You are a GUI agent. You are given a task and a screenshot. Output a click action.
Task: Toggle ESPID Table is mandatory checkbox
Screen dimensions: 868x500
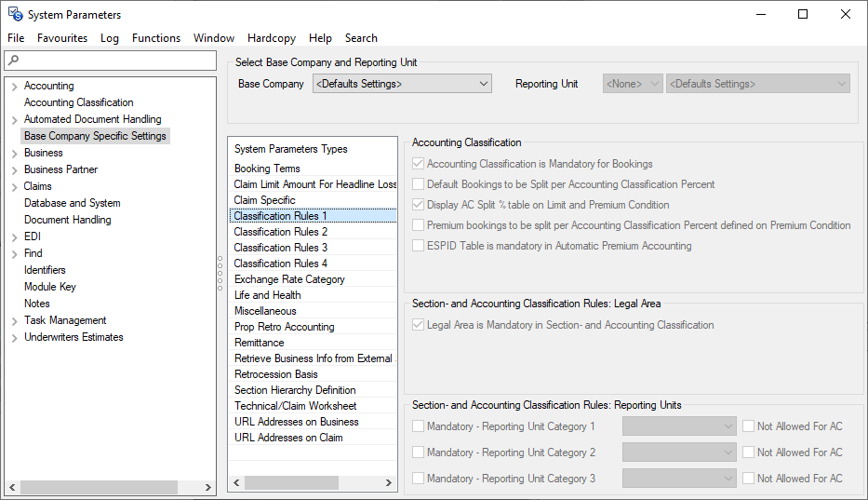pyautogui.click(x=419, y=246)
